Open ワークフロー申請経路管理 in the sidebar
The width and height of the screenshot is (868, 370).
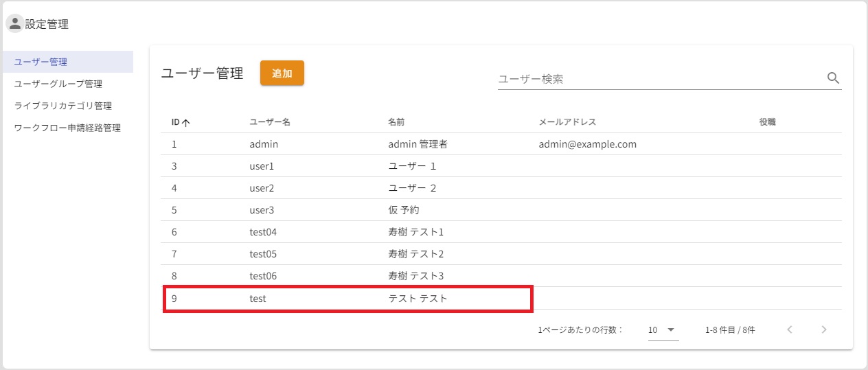coord(67,128)
